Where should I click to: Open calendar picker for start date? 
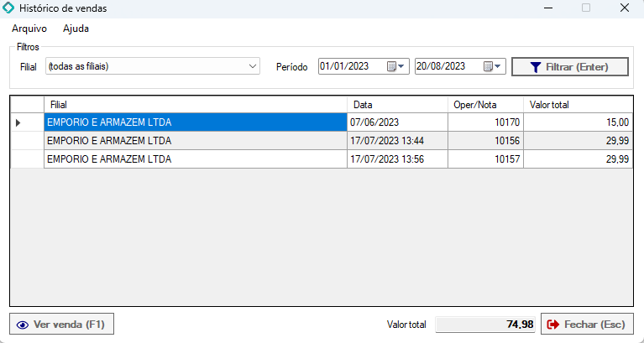(396, 66)
